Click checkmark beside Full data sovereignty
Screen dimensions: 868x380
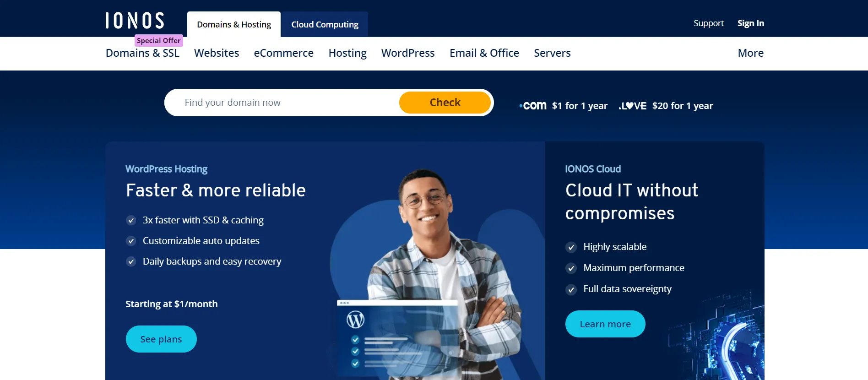571,289
